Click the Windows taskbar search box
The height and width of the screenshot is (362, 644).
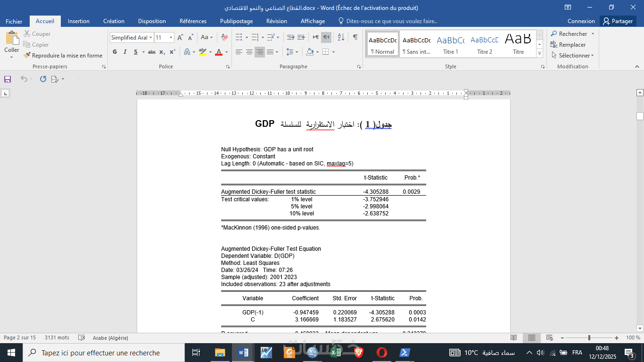[x=104, y=353]
